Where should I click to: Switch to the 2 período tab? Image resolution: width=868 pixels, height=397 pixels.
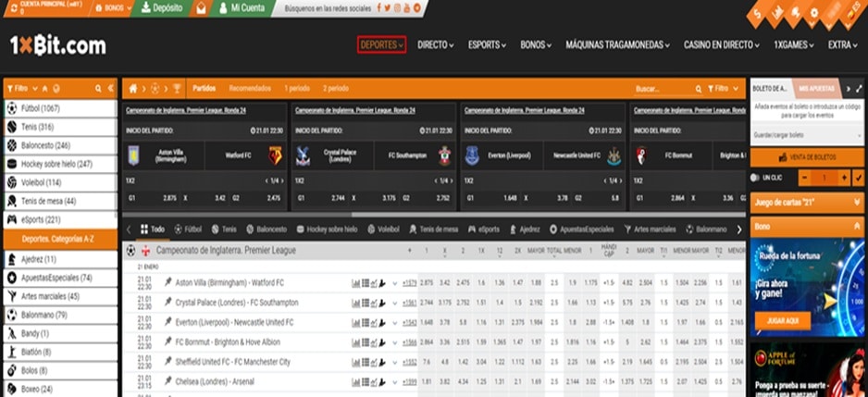tap(336, 89)
